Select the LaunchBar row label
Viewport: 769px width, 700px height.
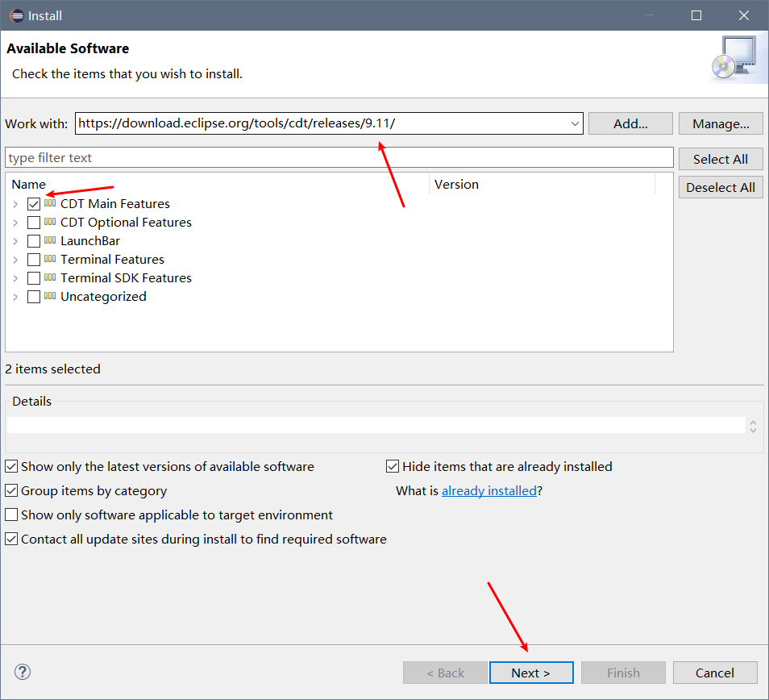[90, 241]
